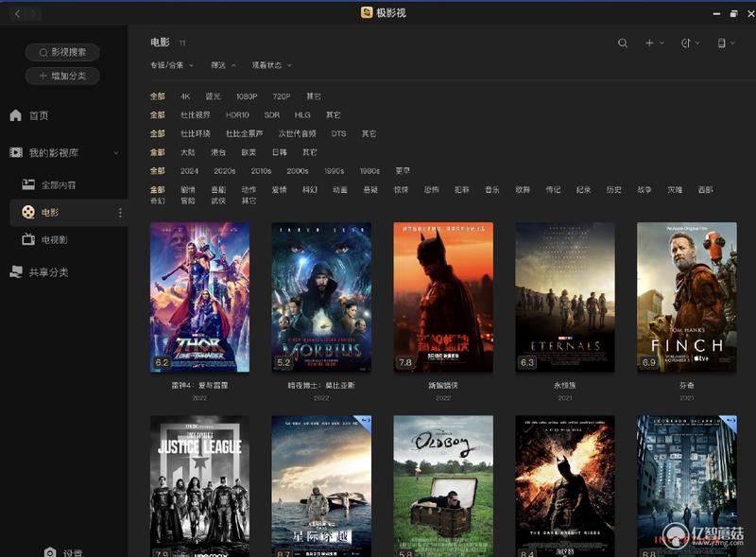756x557 pixels.
Task: Open the three-dot menu beside 电影
Action: (x=120, y=213)
